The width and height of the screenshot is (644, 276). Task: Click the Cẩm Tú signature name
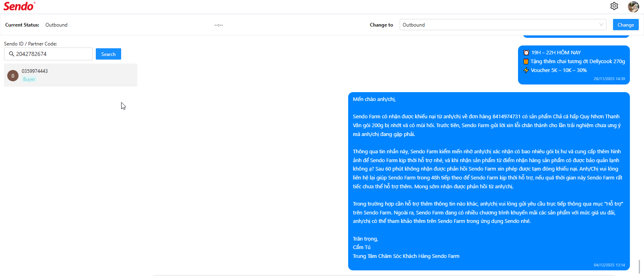coord(361,247)
